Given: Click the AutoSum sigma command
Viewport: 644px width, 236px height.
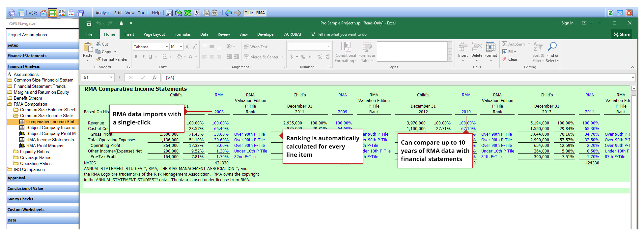Looking at the screenshot, I should [x=514, y=44].
